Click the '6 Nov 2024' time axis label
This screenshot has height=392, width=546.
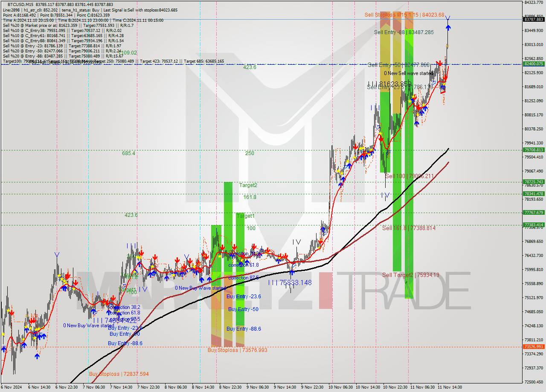pos(12,388)
